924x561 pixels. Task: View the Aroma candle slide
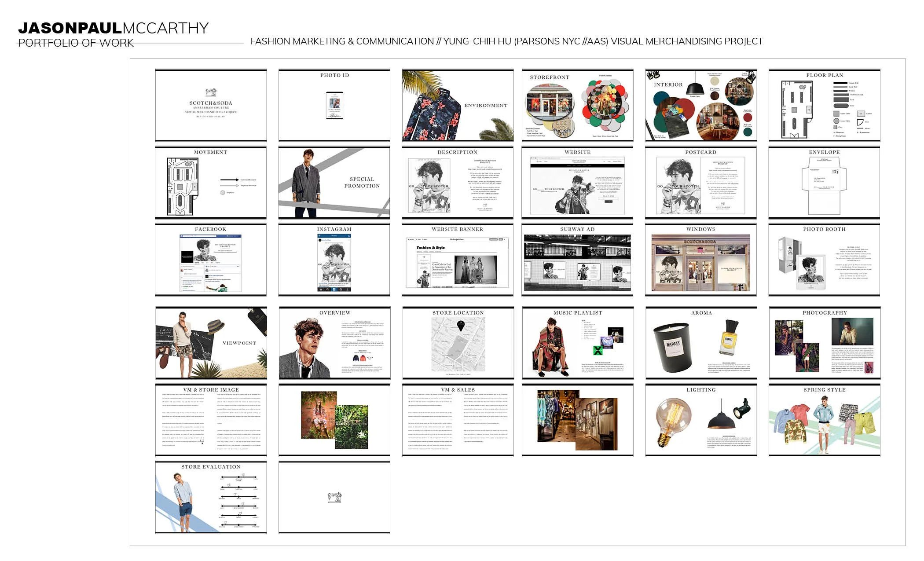tap(701, 343)
